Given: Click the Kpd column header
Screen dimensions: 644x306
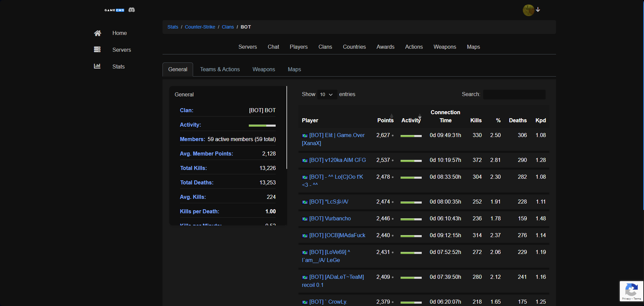Looking at the screenshot, I should tap(541, 120).
